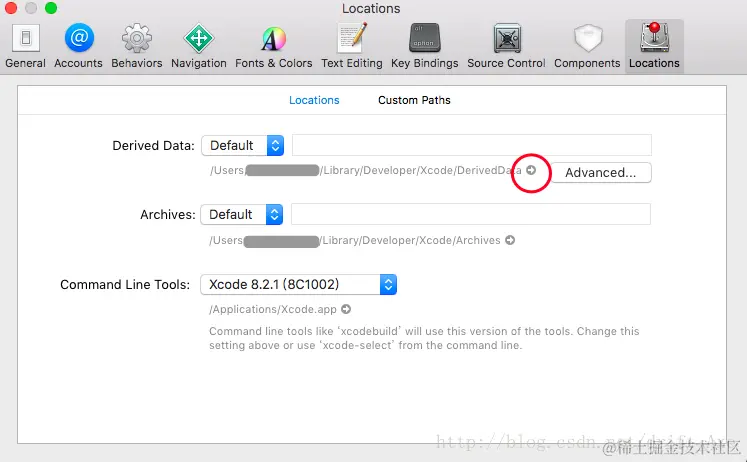
Task: Open Source Control preferences
Action: pos(506,47)
